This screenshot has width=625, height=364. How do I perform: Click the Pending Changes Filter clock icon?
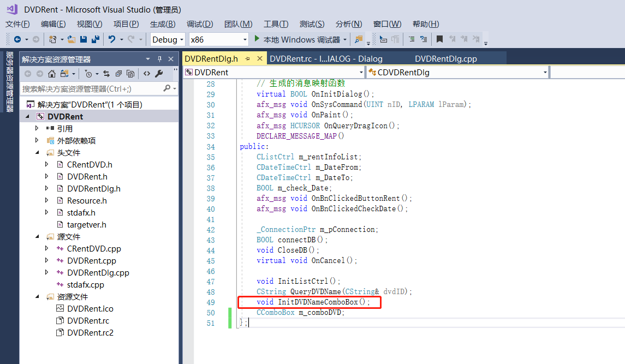click(x=88, y=74)
